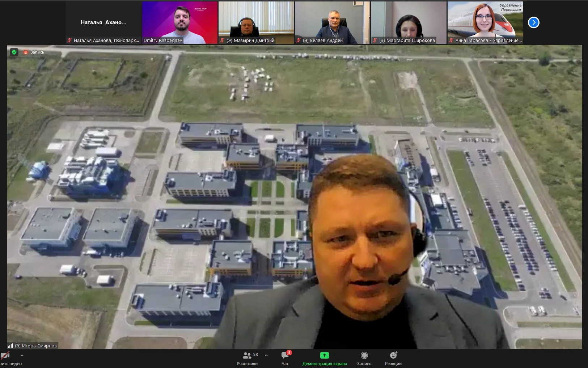
Task: Open the Реакции smiley icon
Action: (x=393, y=355)
